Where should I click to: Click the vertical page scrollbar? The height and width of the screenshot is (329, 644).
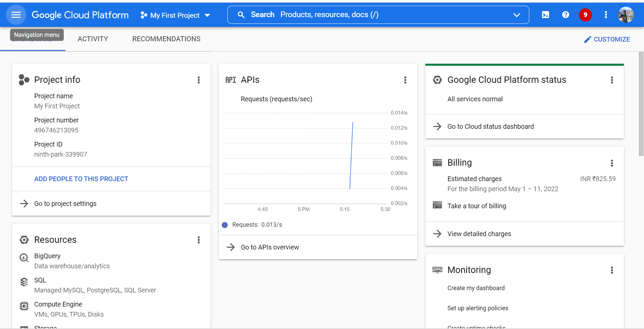tap(641, 104)
